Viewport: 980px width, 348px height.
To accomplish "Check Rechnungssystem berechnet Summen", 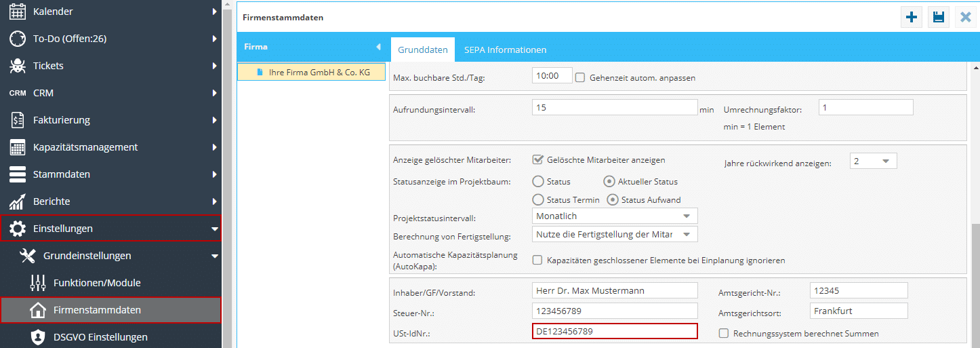I will pyautogui.click(x=724, y=334).
